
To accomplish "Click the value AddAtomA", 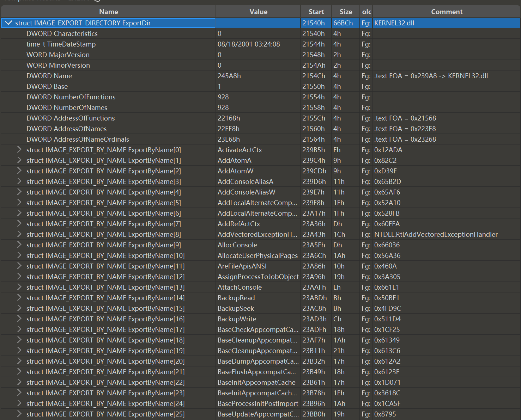I will coord(235,160).
